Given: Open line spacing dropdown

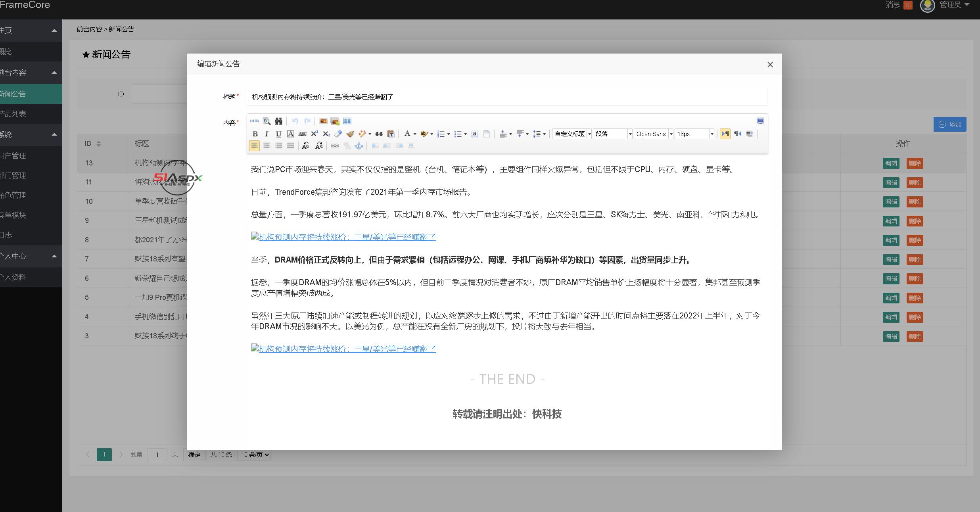Looking at the screenshot, I should point(544,134).
